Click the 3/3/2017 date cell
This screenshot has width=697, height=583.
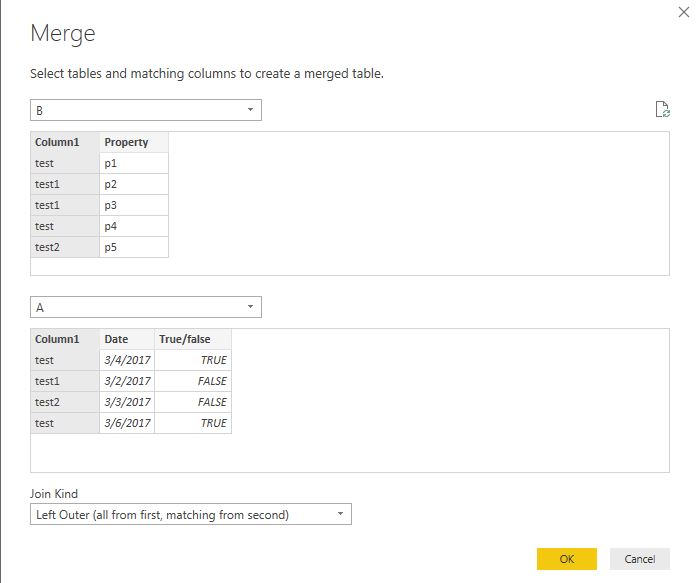[127, 402]
